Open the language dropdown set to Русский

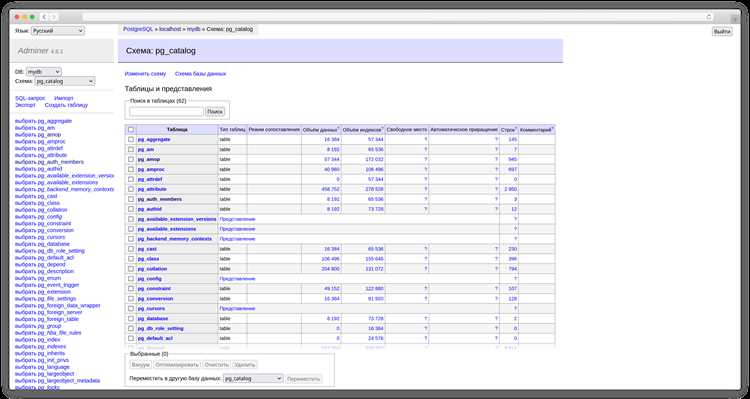[57, 31]
